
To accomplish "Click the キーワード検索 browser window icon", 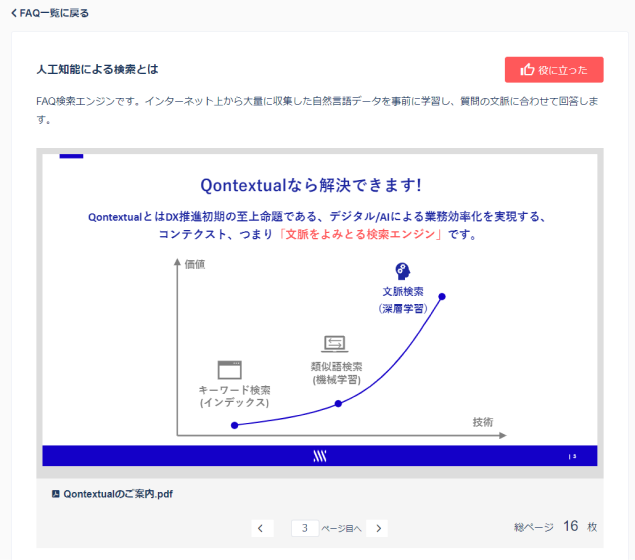I will tap(230, 369).
